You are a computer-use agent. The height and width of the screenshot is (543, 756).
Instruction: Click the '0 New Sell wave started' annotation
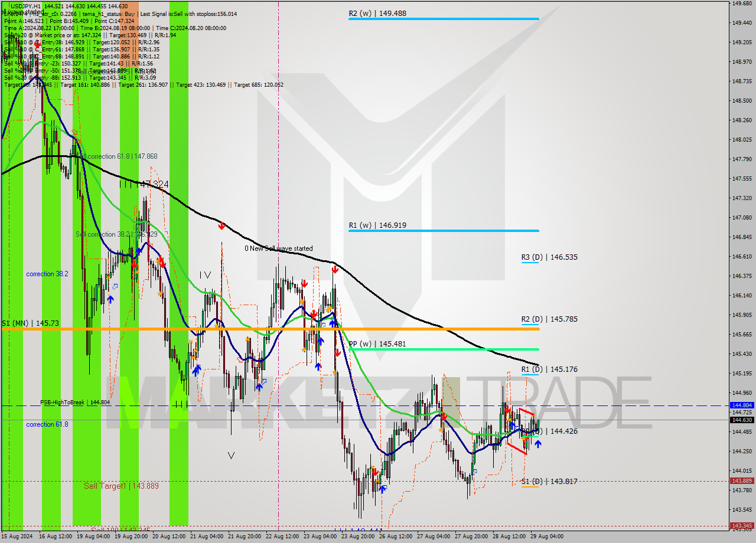[x=279, y=248]
